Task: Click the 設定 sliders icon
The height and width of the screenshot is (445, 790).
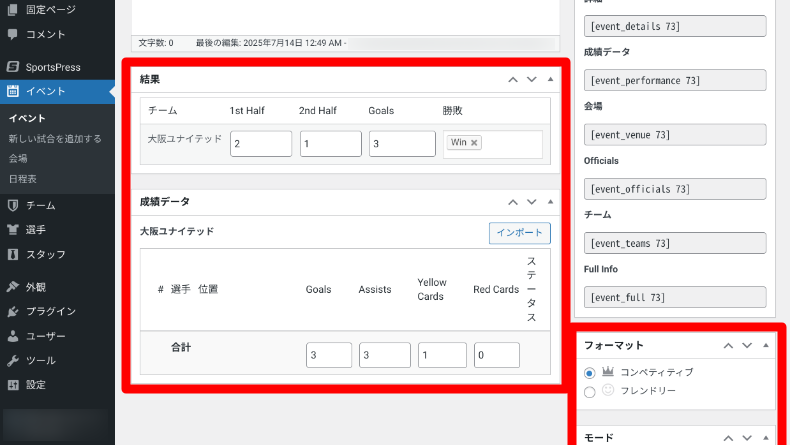Action: (x=13, y=385)
